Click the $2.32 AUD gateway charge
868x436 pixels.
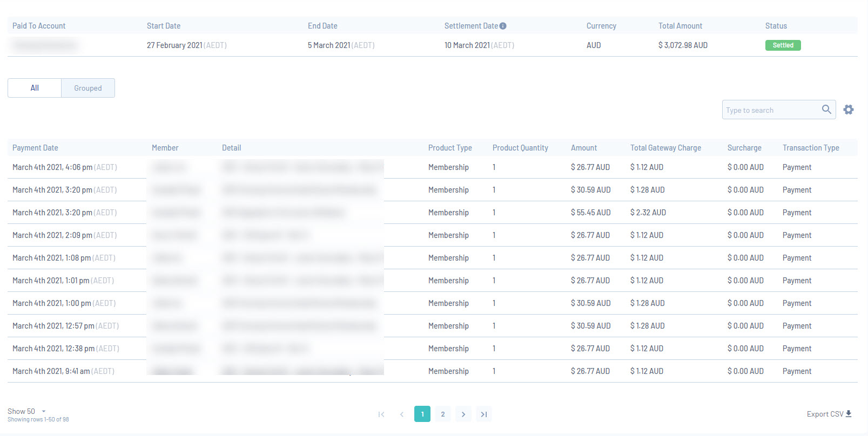648,213
